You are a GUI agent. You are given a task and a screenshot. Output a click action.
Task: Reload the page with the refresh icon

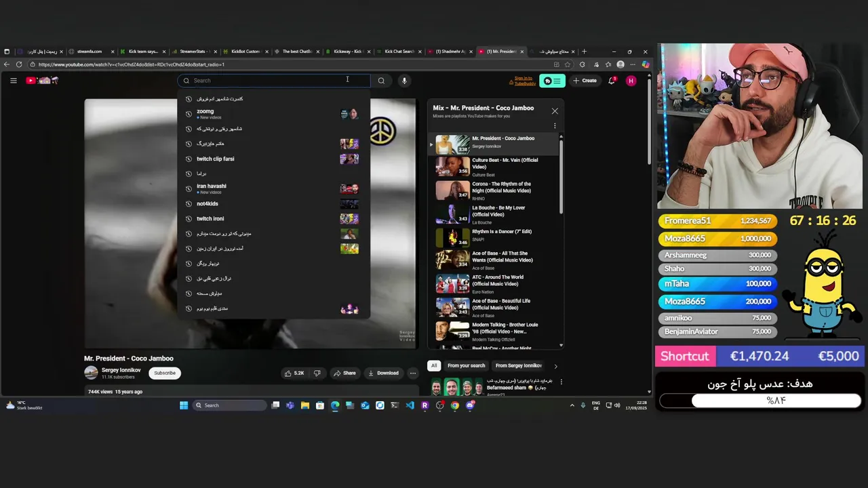pos(19,64)
